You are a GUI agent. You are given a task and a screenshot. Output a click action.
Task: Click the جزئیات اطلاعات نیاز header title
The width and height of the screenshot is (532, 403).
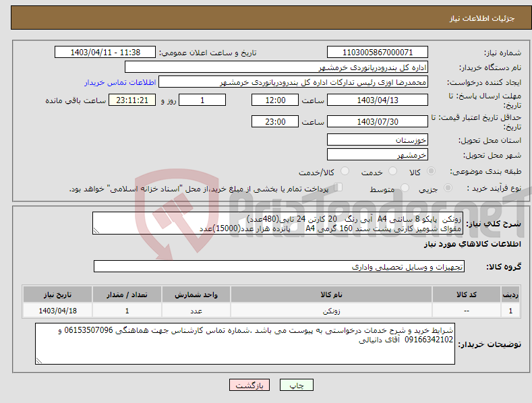pos(482,18)
